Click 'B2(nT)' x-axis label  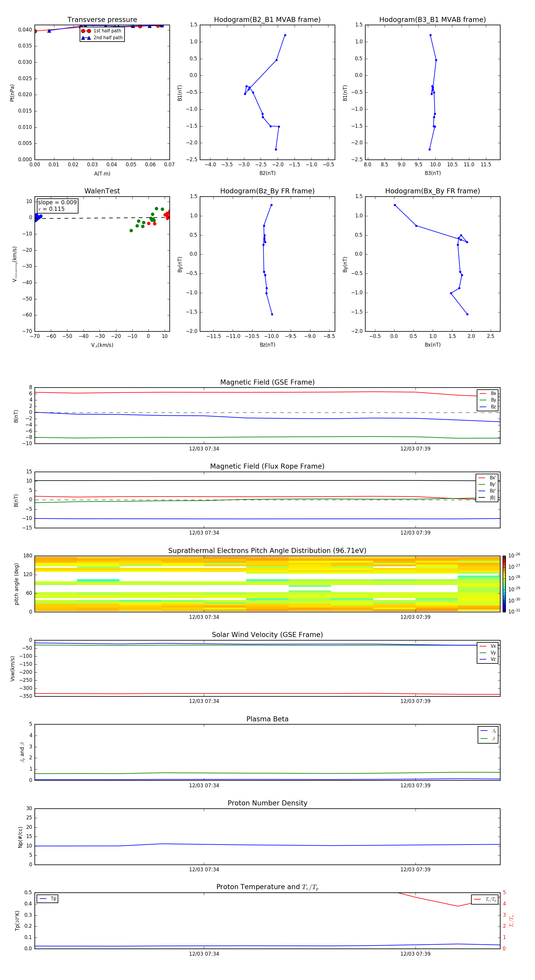coord(267,173)
